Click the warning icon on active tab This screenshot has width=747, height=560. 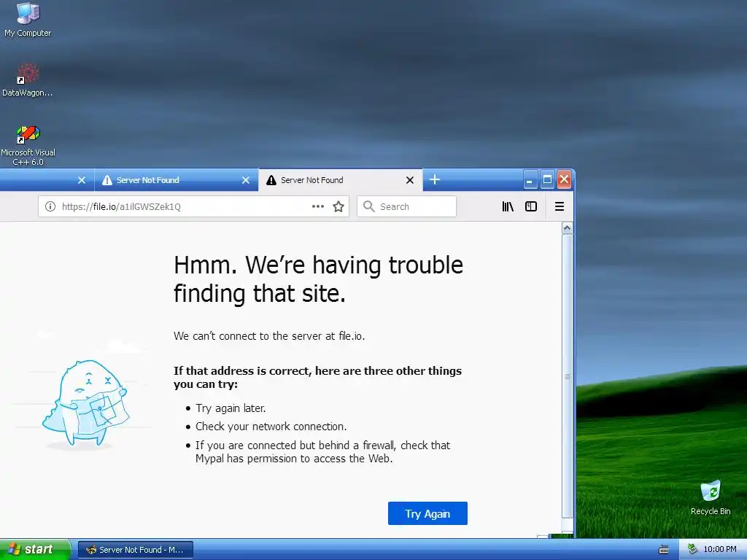pos(271,180)
